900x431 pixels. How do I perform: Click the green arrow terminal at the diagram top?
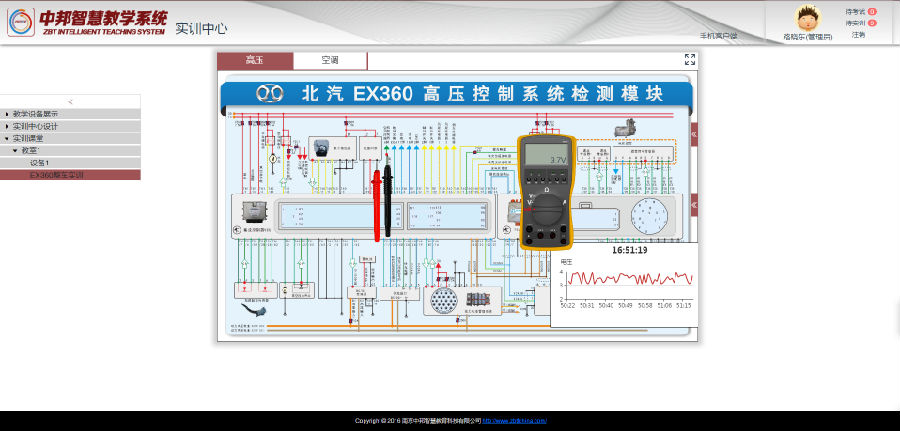tap(386, 148)
